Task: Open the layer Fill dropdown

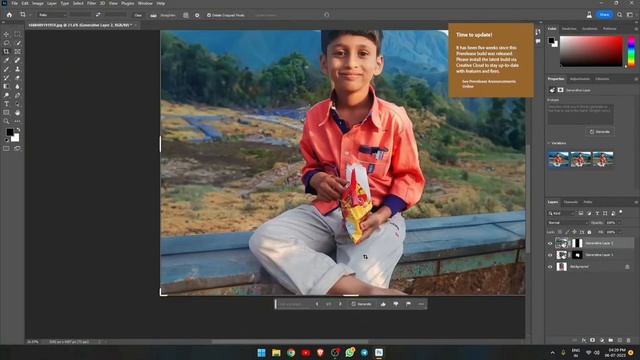Action: (620, 232)
